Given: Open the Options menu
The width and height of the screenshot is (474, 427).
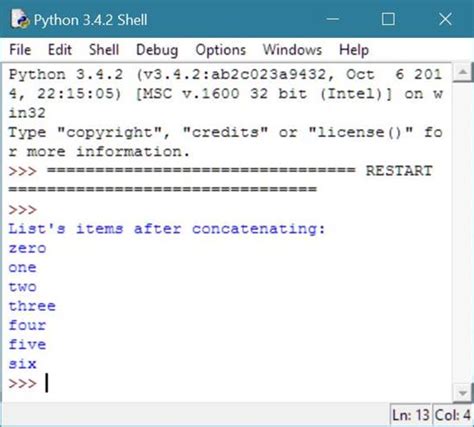Looking at the screenshot, I should coord(221,50).
